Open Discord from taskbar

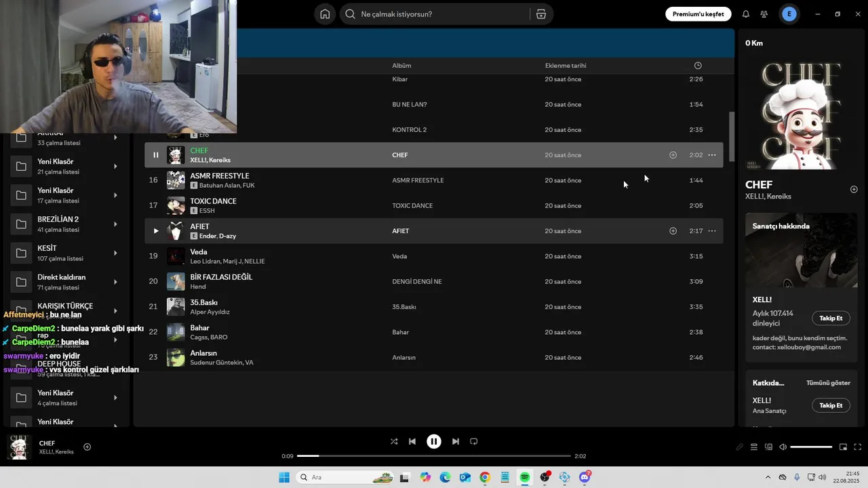pyautogui.click(x=585, y=478)
